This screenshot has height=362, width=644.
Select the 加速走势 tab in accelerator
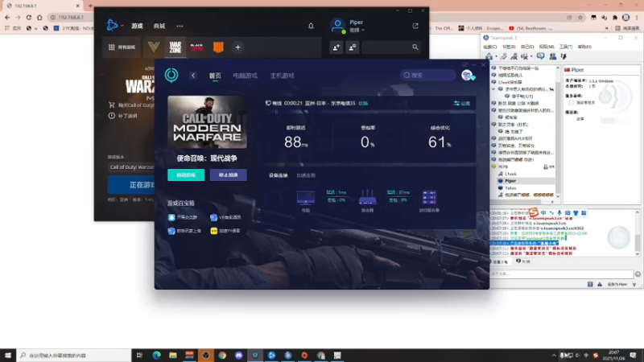pos(306,175)
